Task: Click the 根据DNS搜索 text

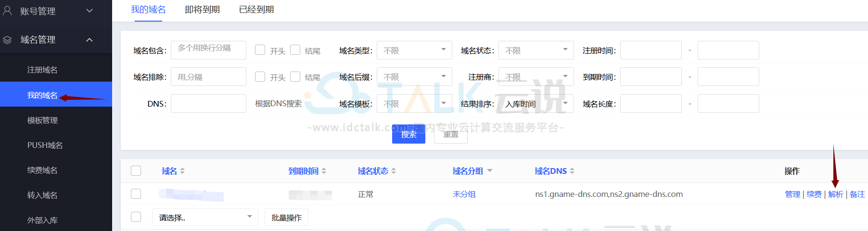Action: 279,104
